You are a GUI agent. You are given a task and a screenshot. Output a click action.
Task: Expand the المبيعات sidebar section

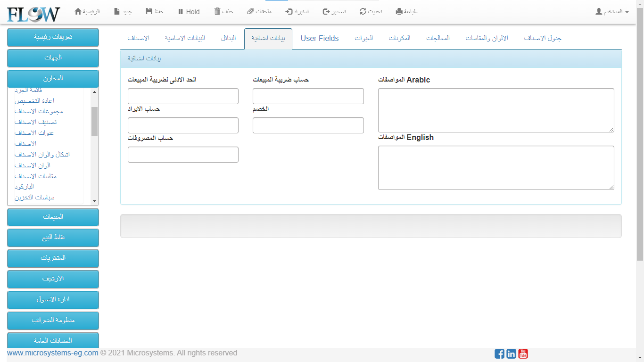click(53, 217)
